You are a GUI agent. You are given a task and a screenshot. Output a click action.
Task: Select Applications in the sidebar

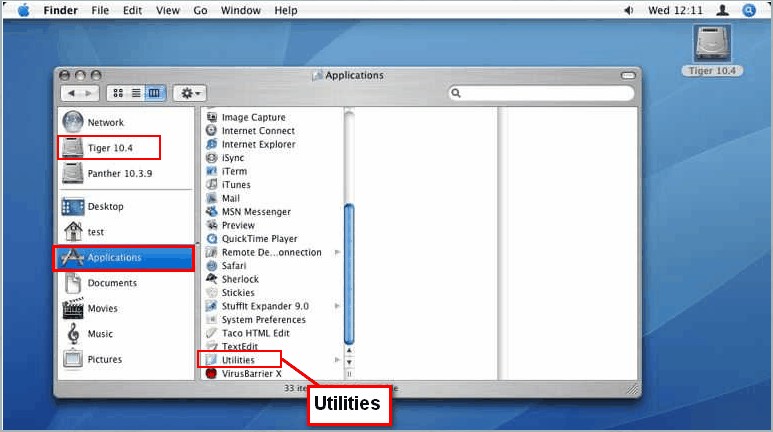click(x=124, y=258)
